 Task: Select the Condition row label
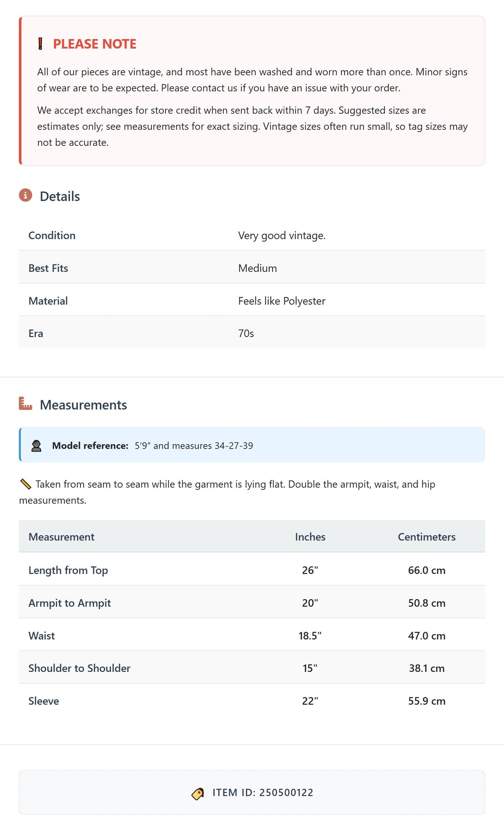52,235
